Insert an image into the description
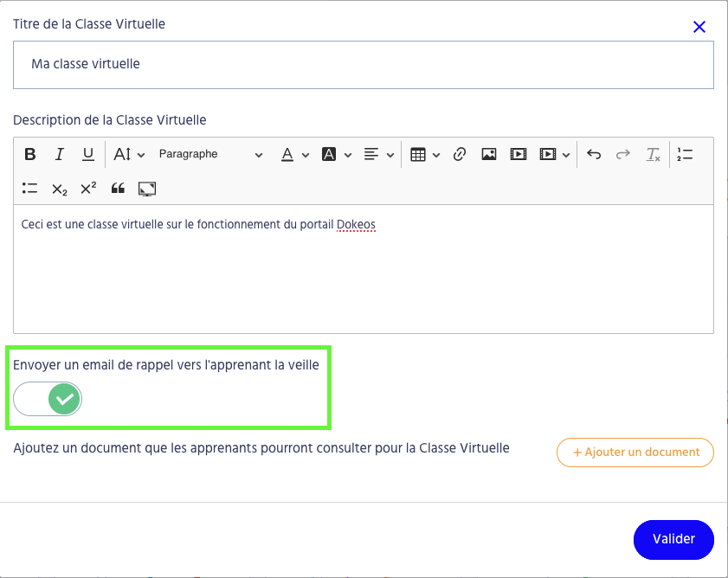 (489, 155)
